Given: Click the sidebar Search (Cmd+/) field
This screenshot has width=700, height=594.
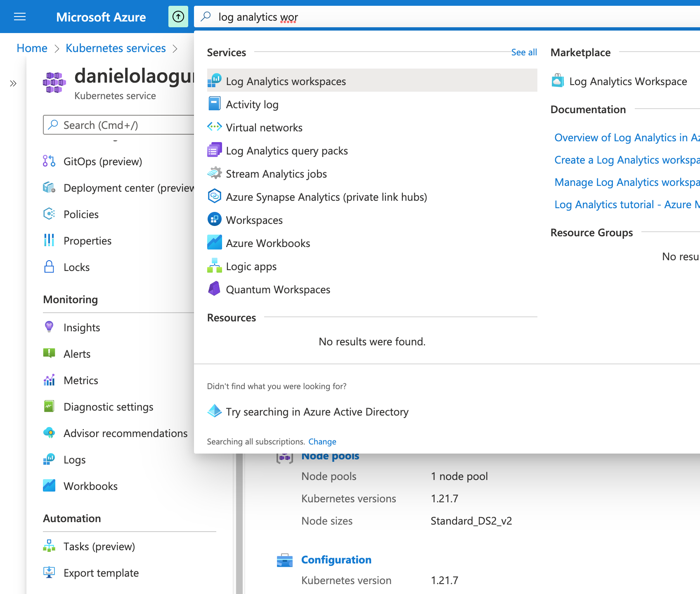Looking at the screenshot, I should click(x=118, y=125).
